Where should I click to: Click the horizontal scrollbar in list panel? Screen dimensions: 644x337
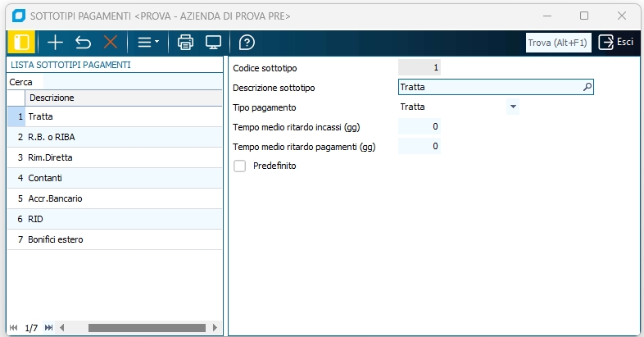point(139,328)
